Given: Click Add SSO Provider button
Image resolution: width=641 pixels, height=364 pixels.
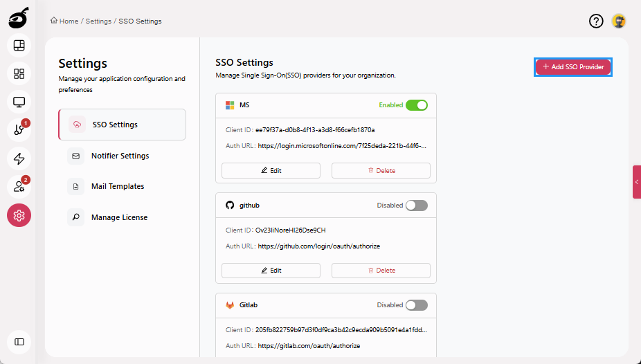Looking at the screenshot, I should [573, 67].
